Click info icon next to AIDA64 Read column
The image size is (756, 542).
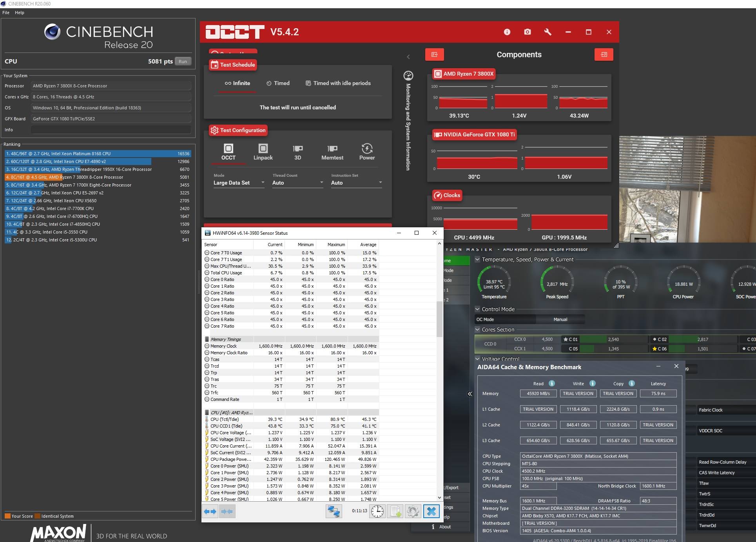pos(552,384)
